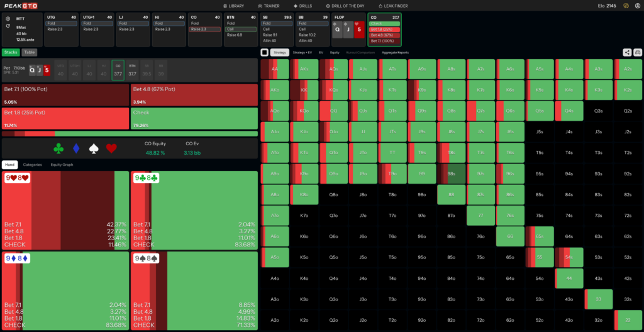Click the green Check 79.26% block
Screen dimensions: 644x332
(x=194, y=118)
